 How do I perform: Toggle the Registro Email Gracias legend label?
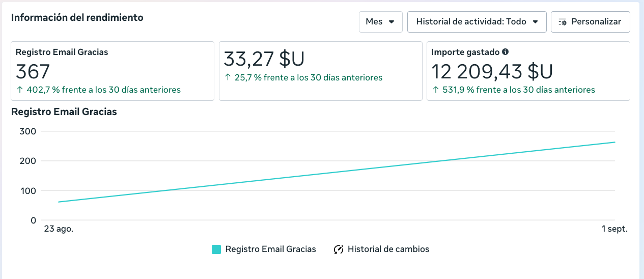(270, 249)
